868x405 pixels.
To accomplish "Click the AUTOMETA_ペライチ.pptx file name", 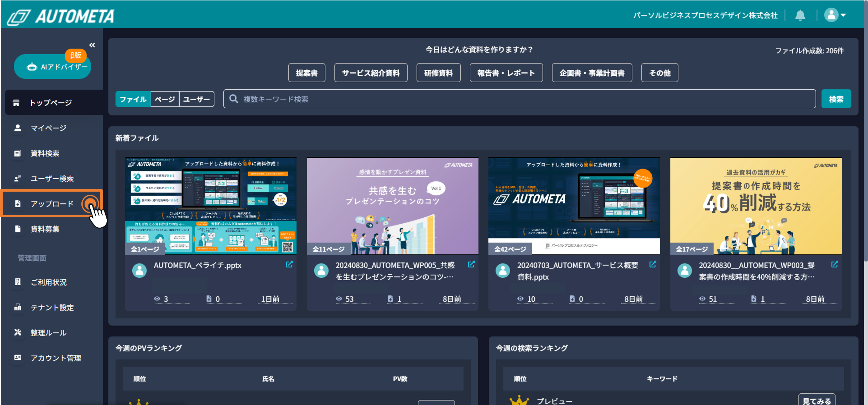I will click(198, 265).
